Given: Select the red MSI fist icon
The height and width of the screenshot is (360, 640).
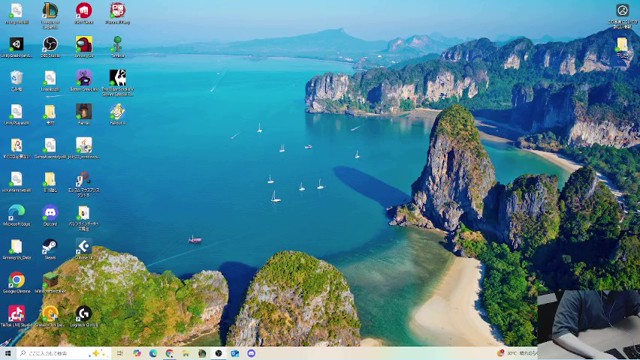Looking at the screenshot, I should [x=84, y=11].
